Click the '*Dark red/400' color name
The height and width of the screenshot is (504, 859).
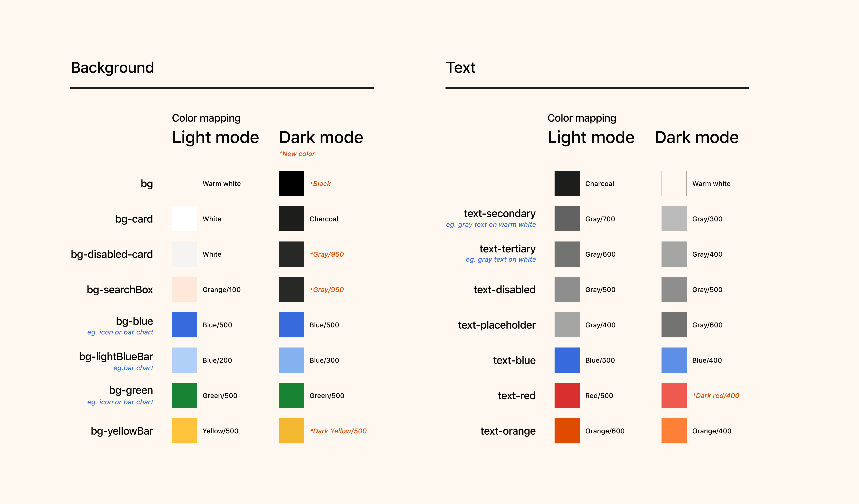[716, 396]
